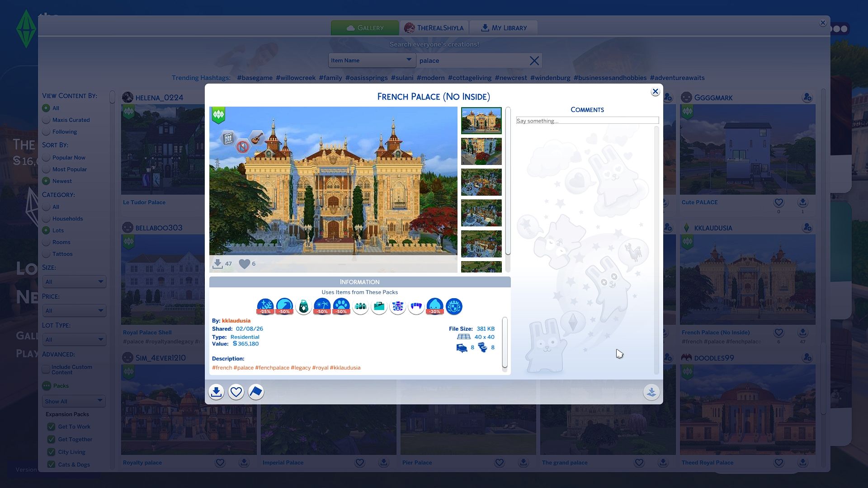The image size is (868, 488).
Task: Clear the palace search text
Action: click(534, 61)
